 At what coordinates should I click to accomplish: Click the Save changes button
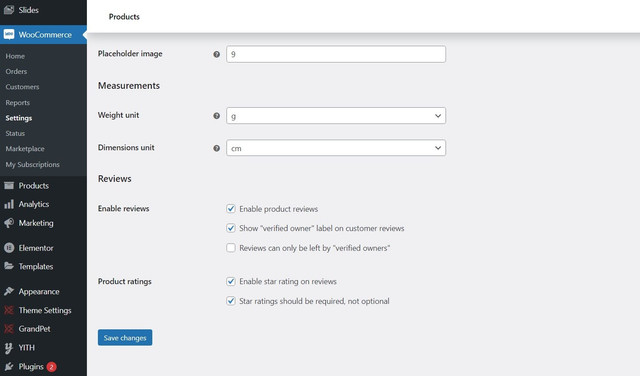pos(125,338)
